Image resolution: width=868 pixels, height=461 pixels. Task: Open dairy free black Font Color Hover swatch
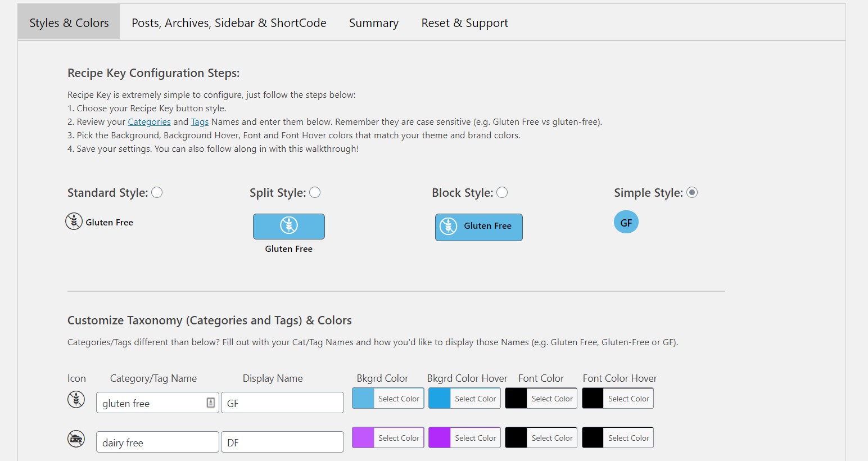tap(593, 438)
